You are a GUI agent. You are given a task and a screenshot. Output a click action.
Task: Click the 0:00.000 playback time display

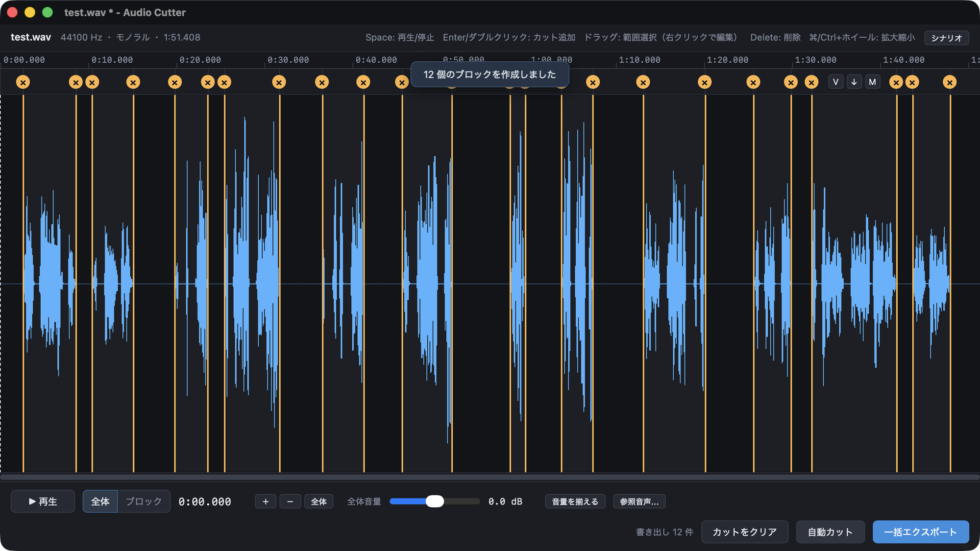pos(205,502)
